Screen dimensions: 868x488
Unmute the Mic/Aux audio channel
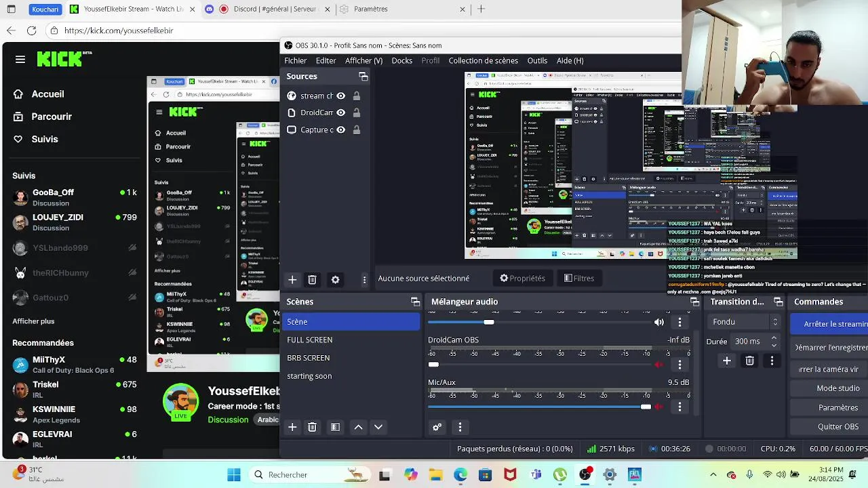658,407
